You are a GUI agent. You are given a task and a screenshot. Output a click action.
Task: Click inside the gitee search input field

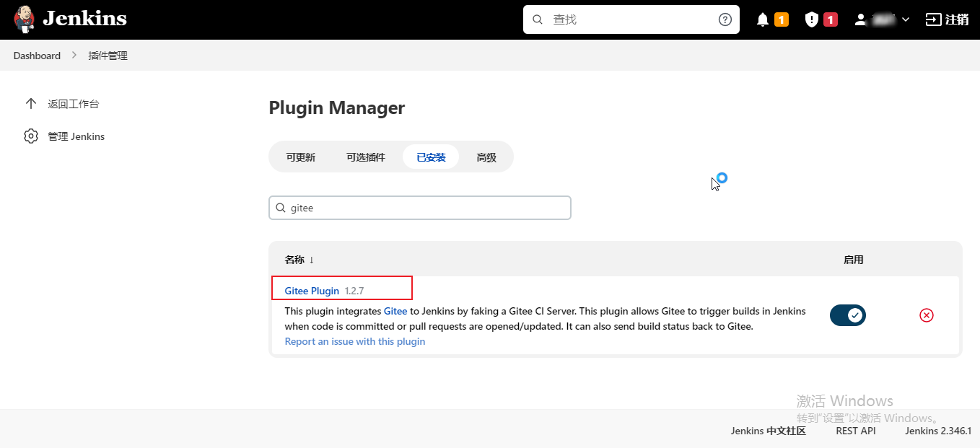[419, 208]
